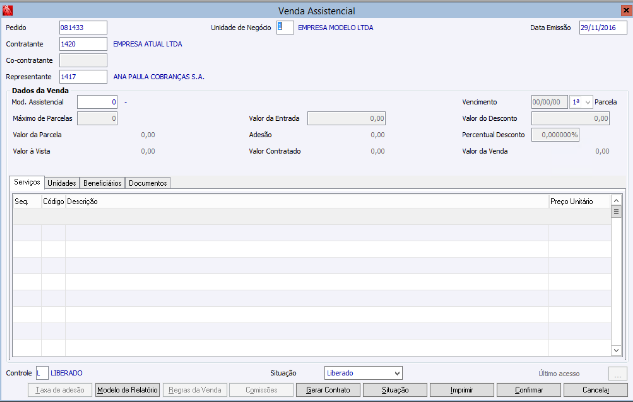The height and width of the screenshot is (402, 633).
Task: Click the Imprimir button
Action: (462, 390)
